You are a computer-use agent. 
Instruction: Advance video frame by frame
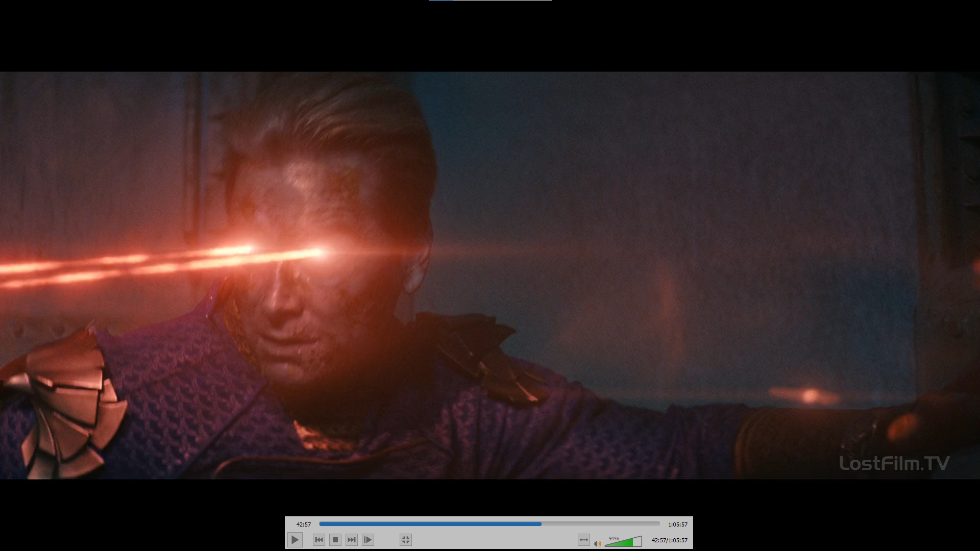click(368, 540)
